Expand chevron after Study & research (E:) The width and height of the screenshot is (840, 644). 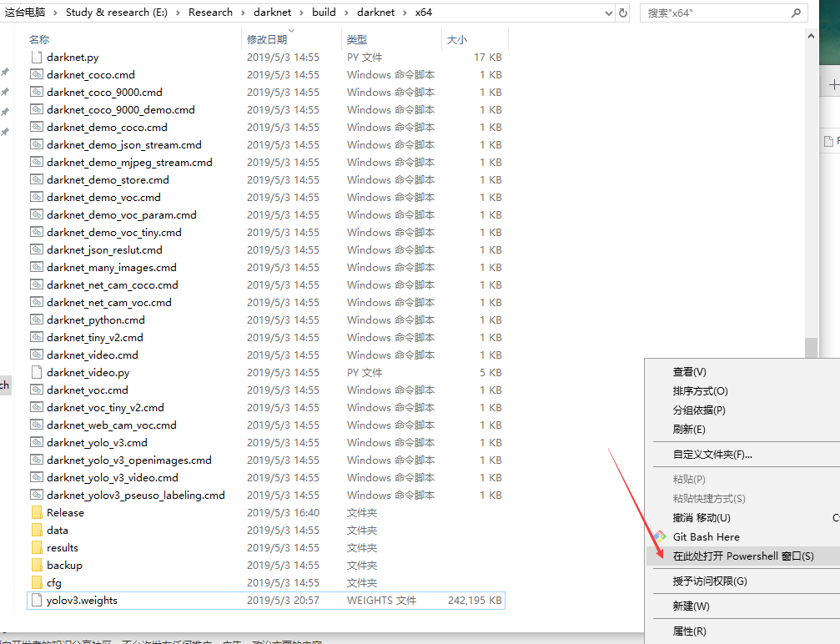[x=178, y=13]
